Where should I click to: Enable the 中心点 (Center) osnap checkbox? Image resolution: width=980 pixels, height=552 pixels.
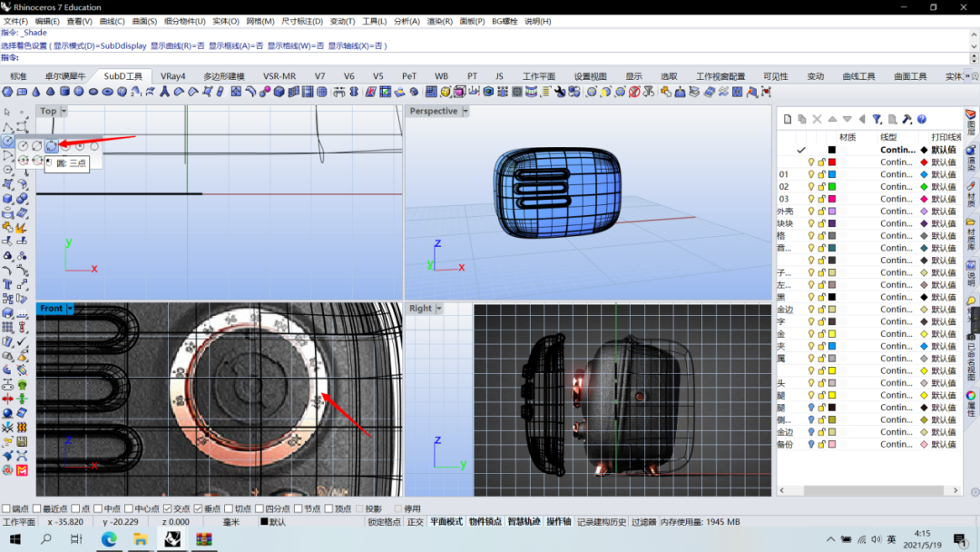(129, 508)
